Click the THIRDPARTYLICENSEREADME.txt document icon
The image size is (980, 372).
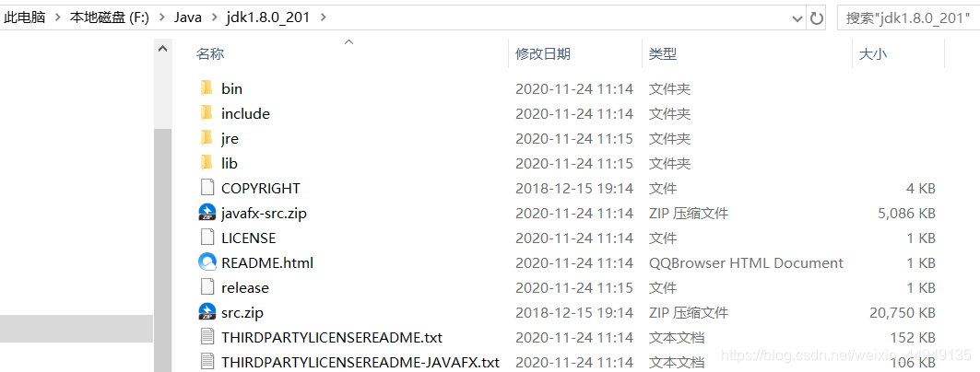point(207,337)
